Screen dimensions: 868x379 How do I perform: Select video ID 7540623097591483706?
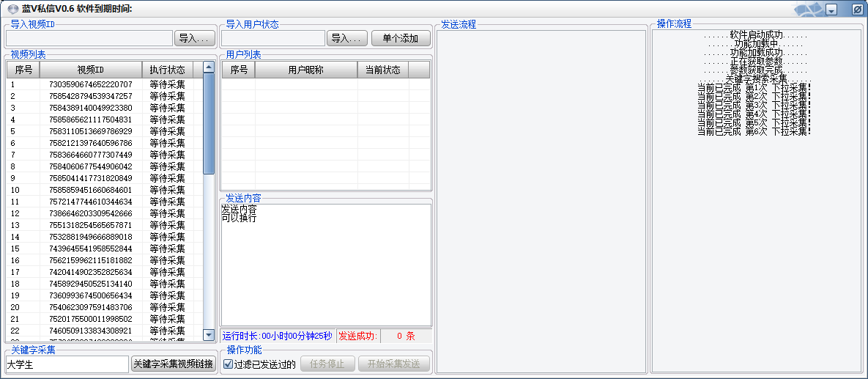click(x=91, y=307)
